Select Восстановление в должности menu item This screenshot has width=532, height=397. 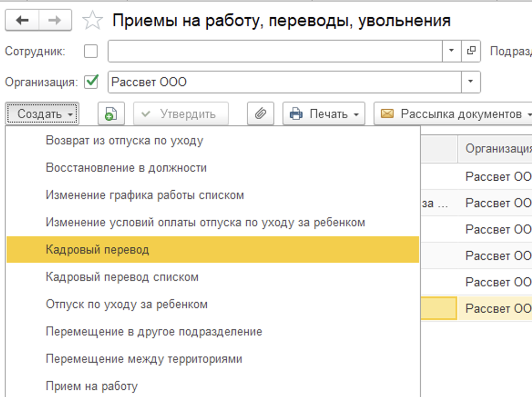213,168
